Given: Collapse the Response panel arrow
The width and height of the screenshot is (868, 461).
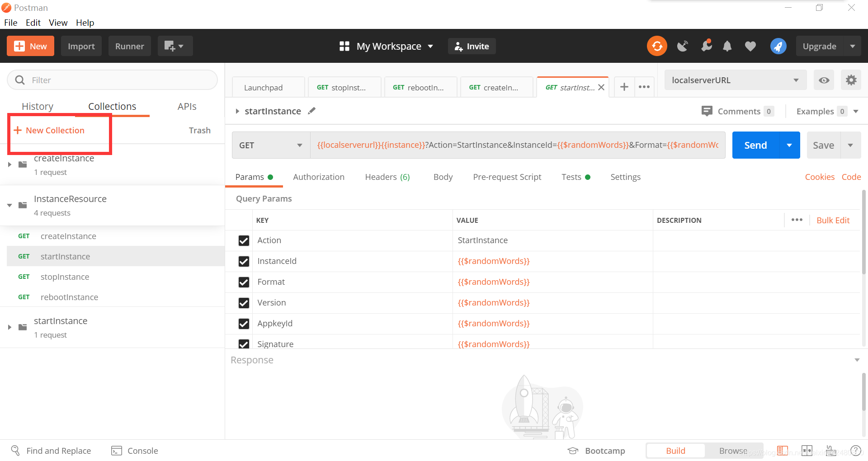Looking at the screenshot, I should pos(857,360).
